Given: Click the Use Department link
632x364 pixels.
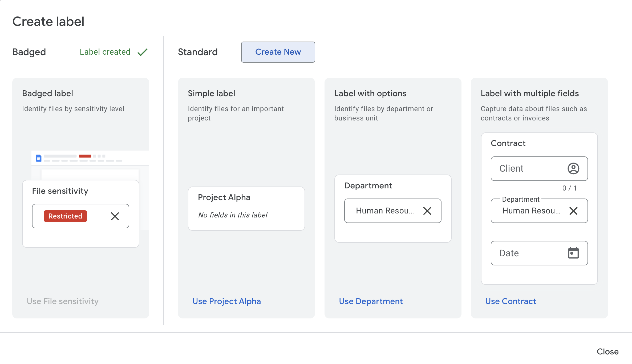Looking at the screenshot, I should 371,301.
